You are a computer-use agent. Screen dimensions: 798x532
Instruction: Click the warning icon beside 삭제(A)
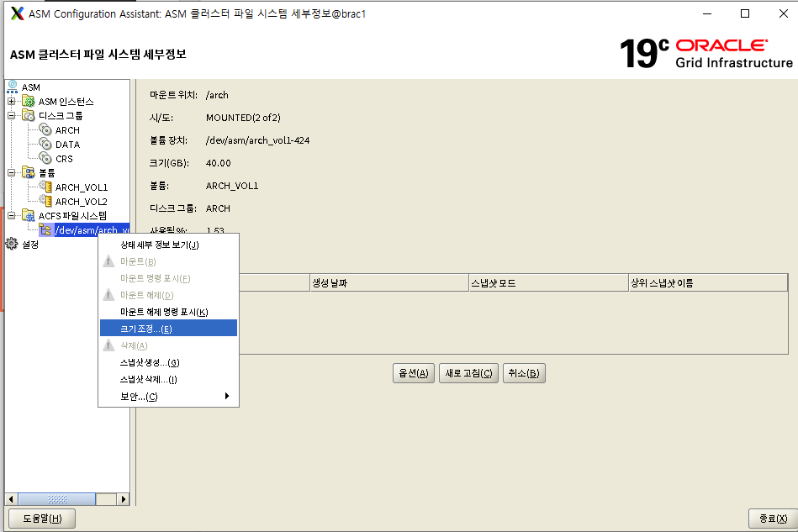[108, 345]
